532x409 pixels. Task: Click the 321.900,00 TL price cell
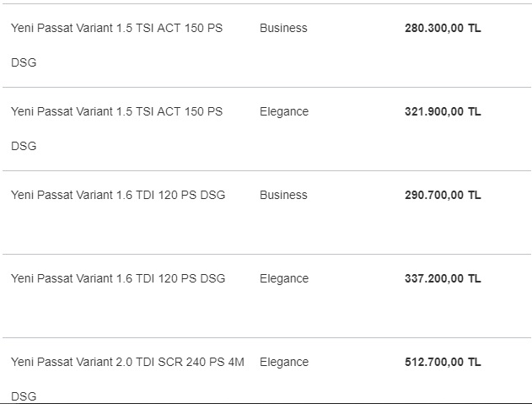coord(443,111)
